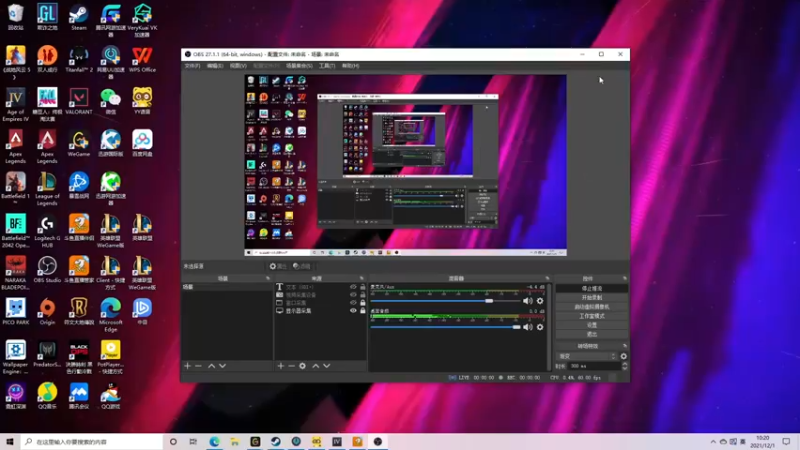The image size is (800, 450).
Task: Toggle visibility of 窗口采集 source
Action: coord(353,303)
